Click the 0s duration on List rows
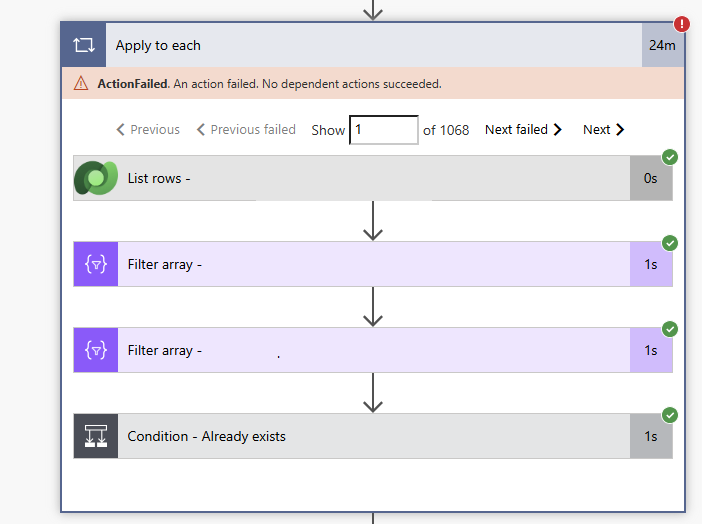The image size is (702, 524). (x=651, y=178)
